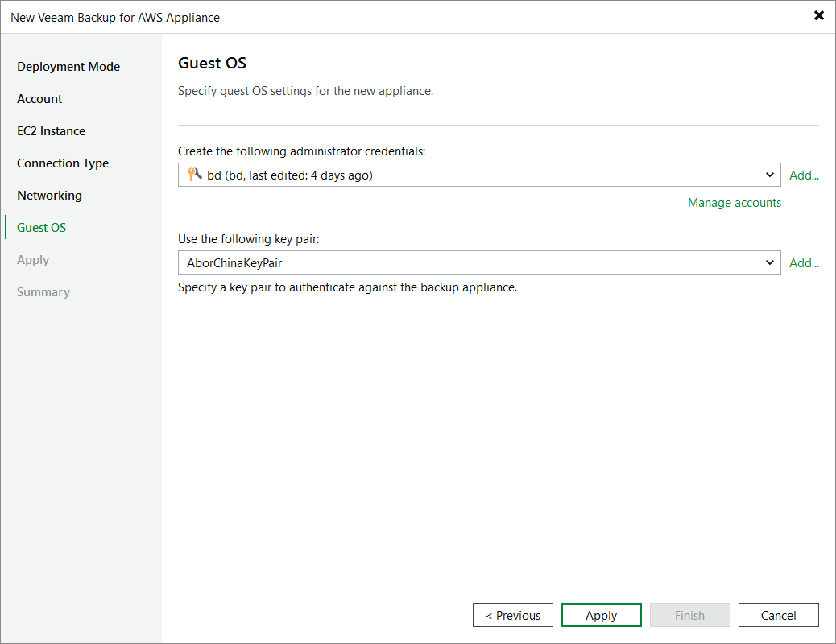Click 'Specify guest OS settings for the new appliance.'
This screenshot has height=644, width=836.
pos(305,91)
